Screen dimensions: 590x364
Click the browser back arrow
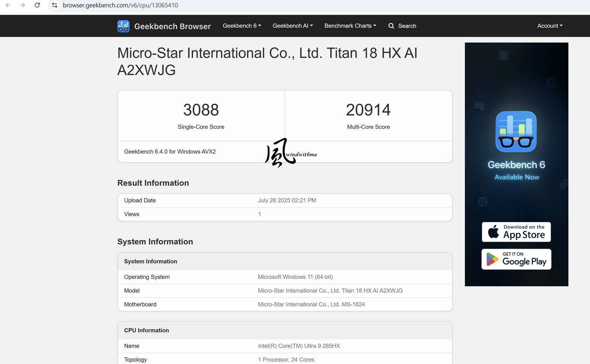click(x=8, y=5)
